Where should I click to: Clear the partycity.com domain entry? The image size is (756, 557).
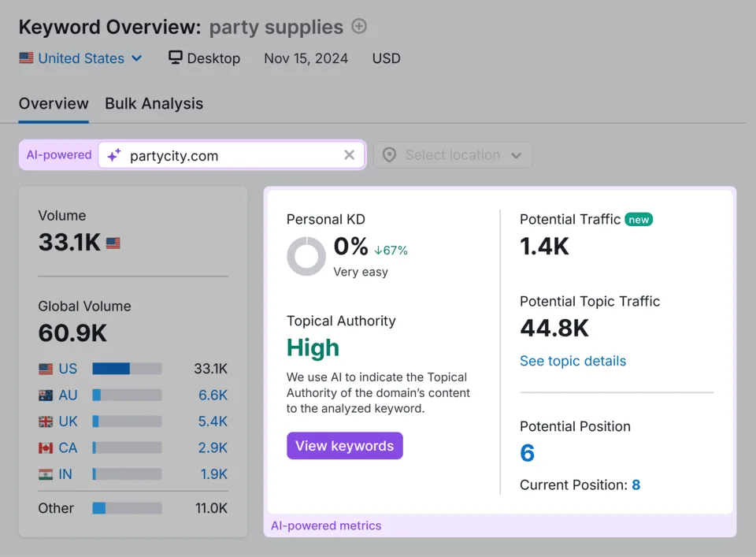[x=349, y=154]
